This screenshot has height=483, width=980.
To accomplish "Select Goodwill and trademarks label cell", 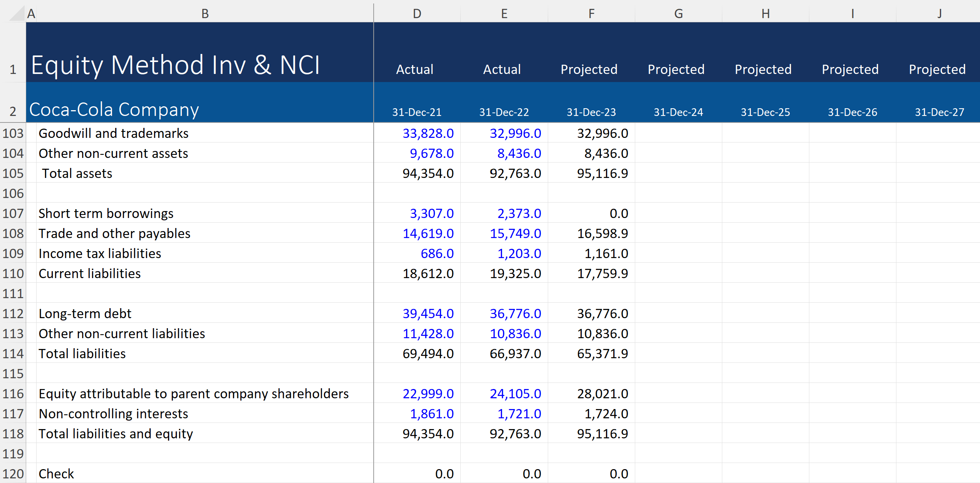I will coord(114,133).
